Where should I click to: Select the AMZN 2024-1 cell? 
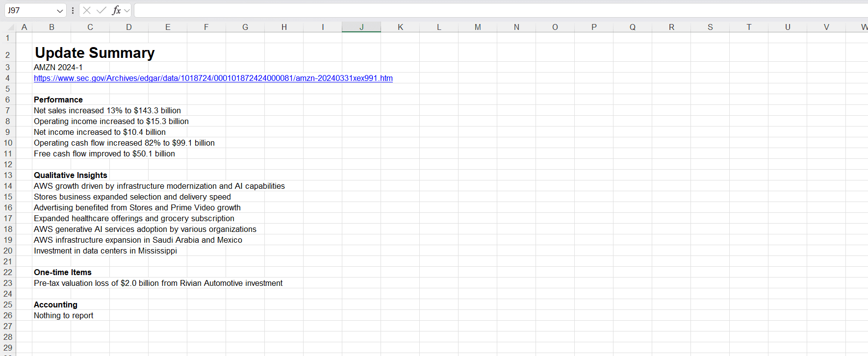tap(58, 68)
